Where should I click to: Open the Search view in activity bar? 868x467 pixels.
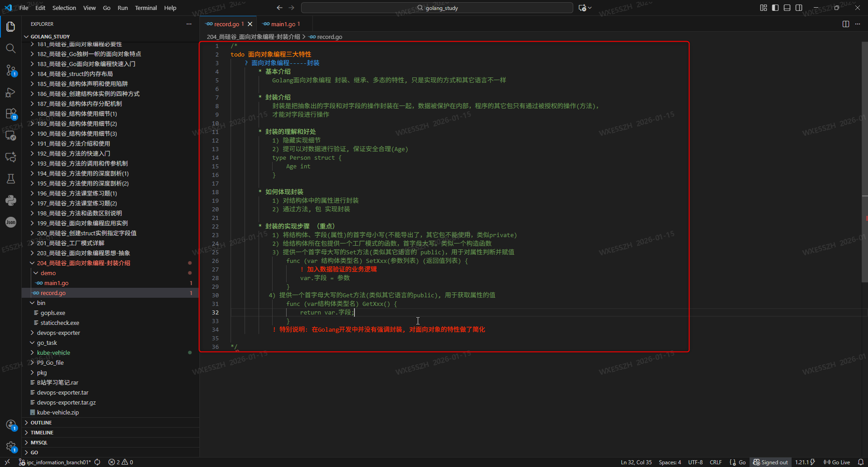click(11, 48)
